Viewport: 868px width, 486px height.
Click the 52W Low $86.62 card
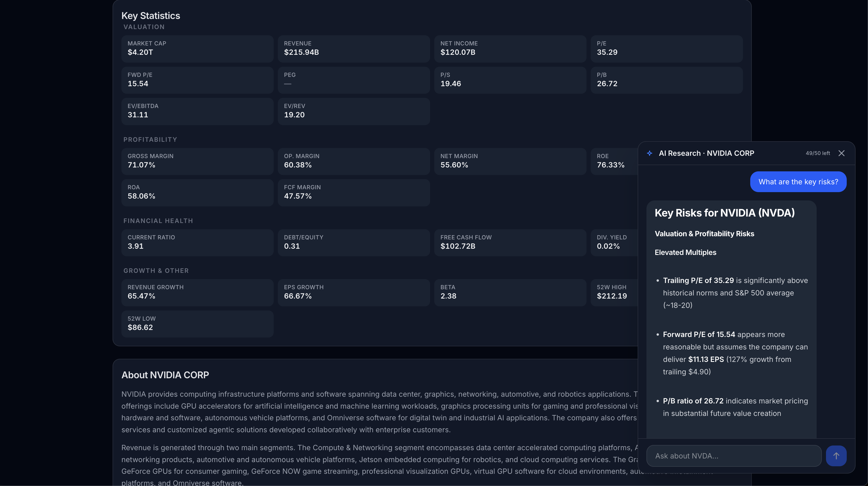click(197, 324)
